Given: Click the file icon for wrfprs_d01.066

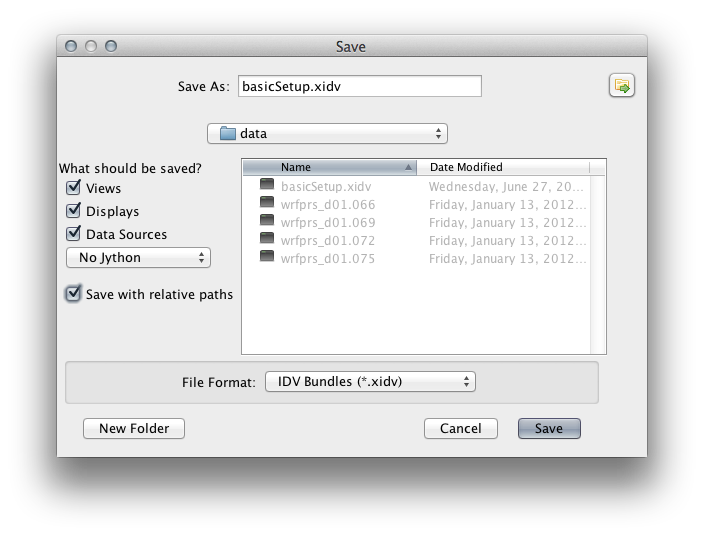Looking at the screenshot, I should tap(267, 203).
